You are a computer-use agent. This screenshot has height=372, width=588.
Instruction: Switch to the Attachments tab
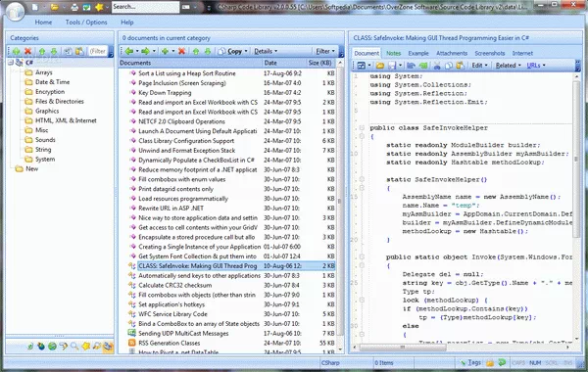click(452, 54)
